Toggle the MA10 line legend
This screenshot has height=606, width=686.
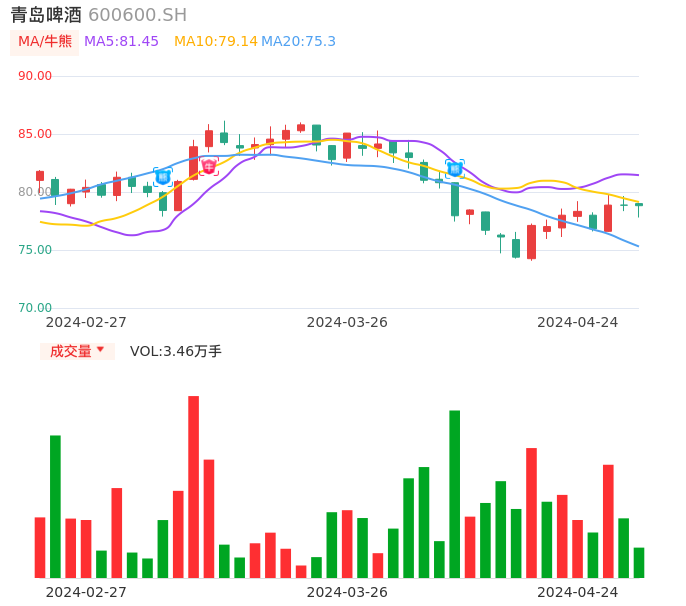pyautogui.click(x=215, y=41)
